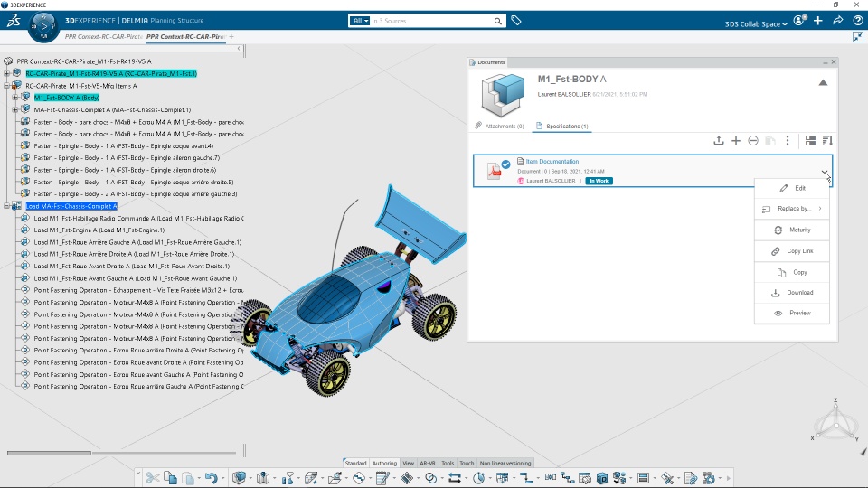
Task: Click the remove (minus circle) icon in the Documents panel
Action: pyautogui.click(x=753, y=141)
